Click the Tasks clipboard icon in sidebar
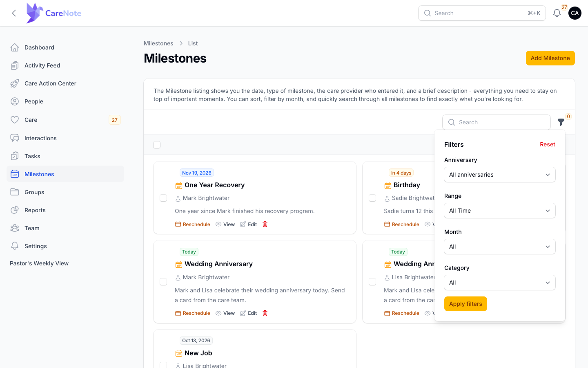This screenshot has width=588, height=368. 15,156
